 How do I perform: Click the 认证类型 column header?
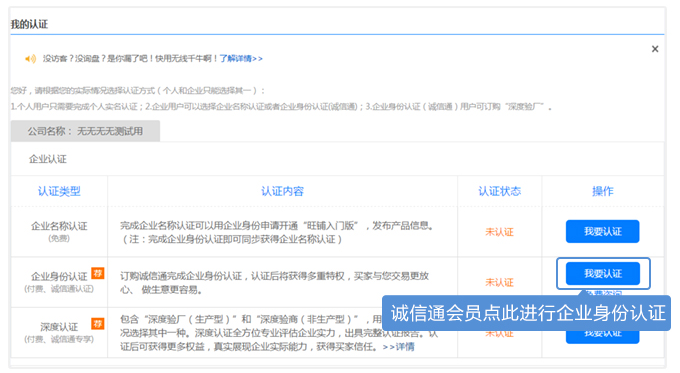click(59, 191)
